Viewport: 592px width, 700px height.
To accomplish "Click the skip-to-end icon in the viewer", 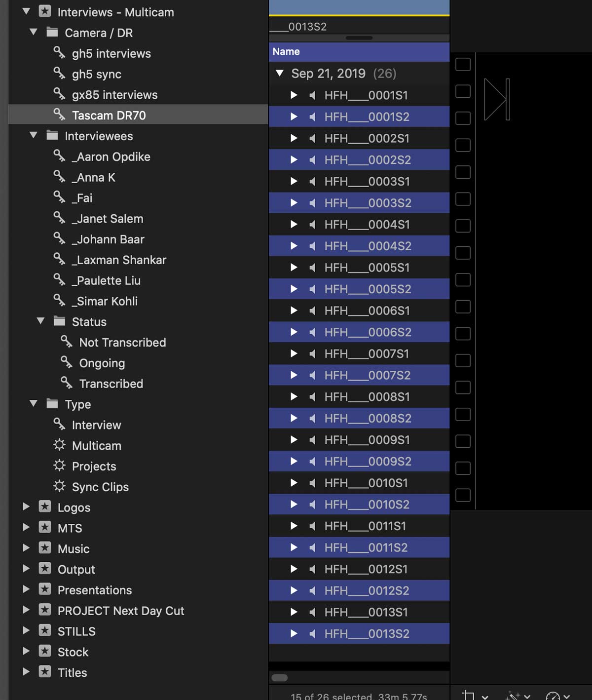I will (497, 99).
